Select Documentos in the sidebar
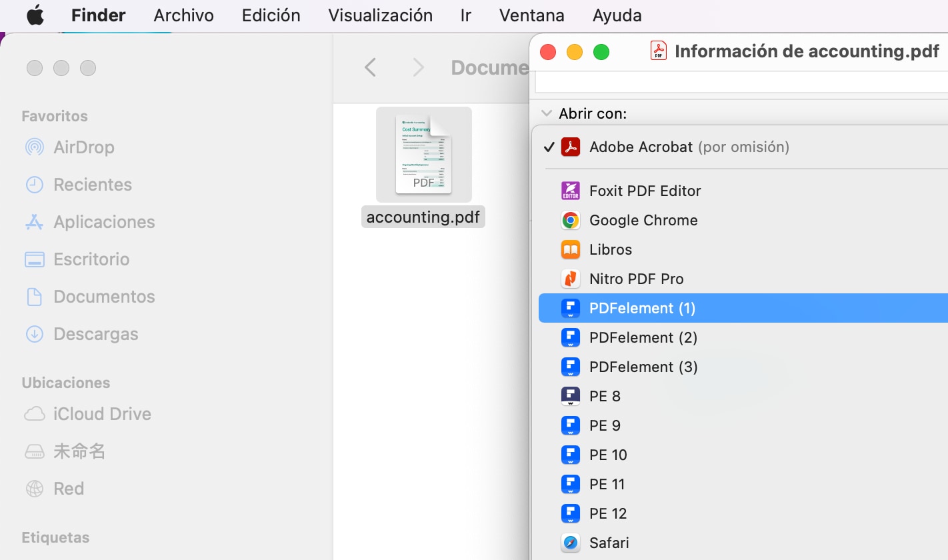The width and height of the screenshot is (948, 560). click(104, 297)
